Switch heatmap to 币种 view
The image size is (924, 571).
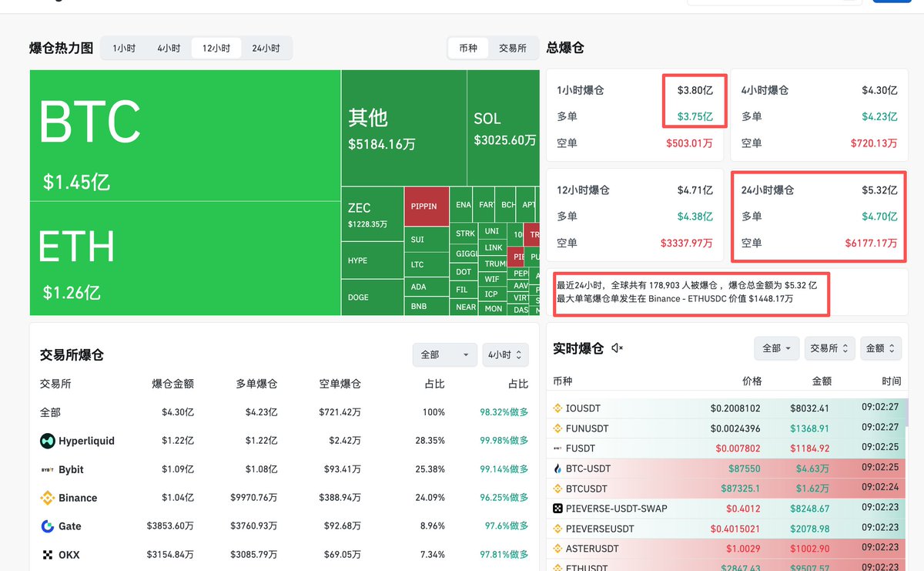point(468,48)
